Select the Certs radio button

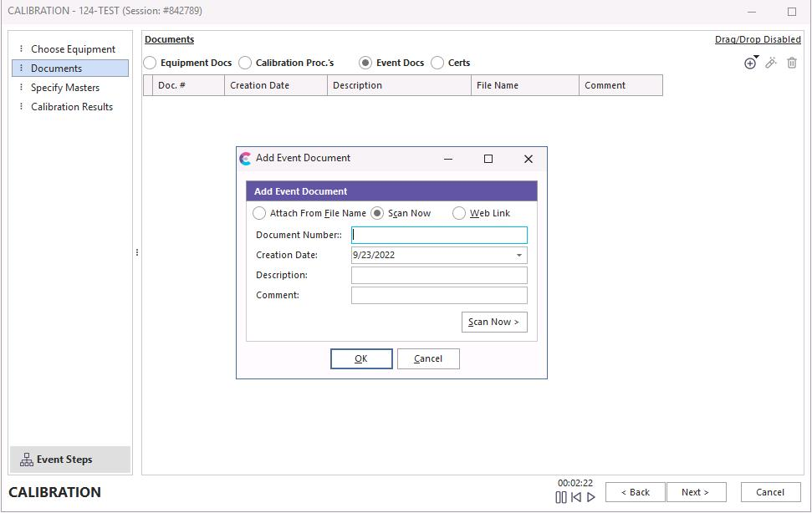click(x=437, y=63)
